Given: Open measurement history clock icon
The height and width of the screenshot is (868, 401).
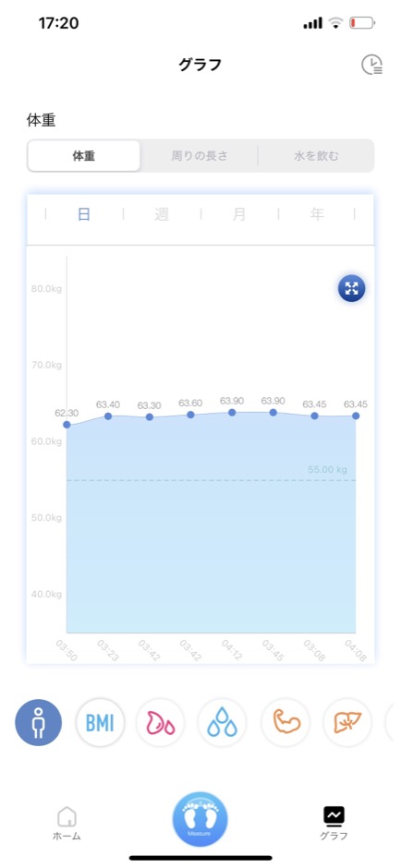Looking at the screenshot, I should (x=372, y=65).
